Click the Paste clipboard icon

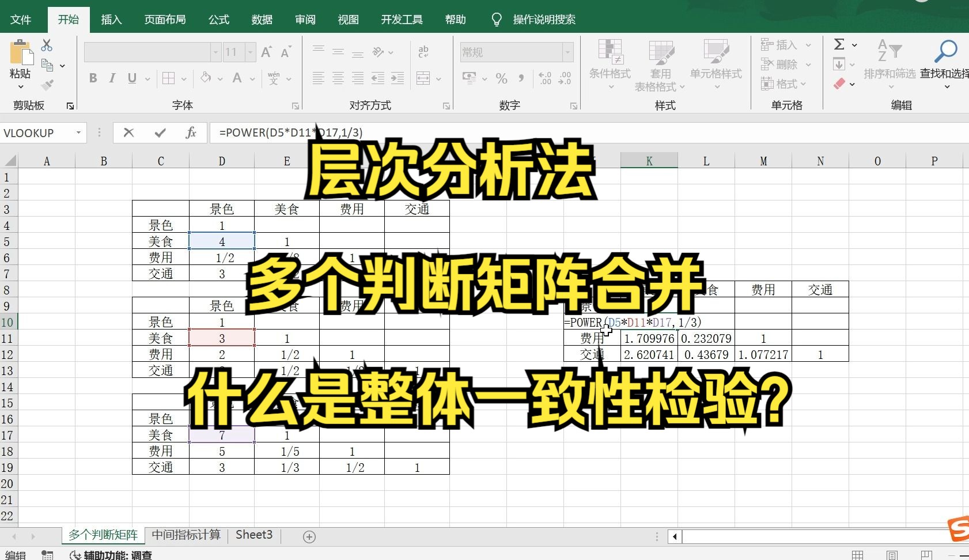coord(21,52)
